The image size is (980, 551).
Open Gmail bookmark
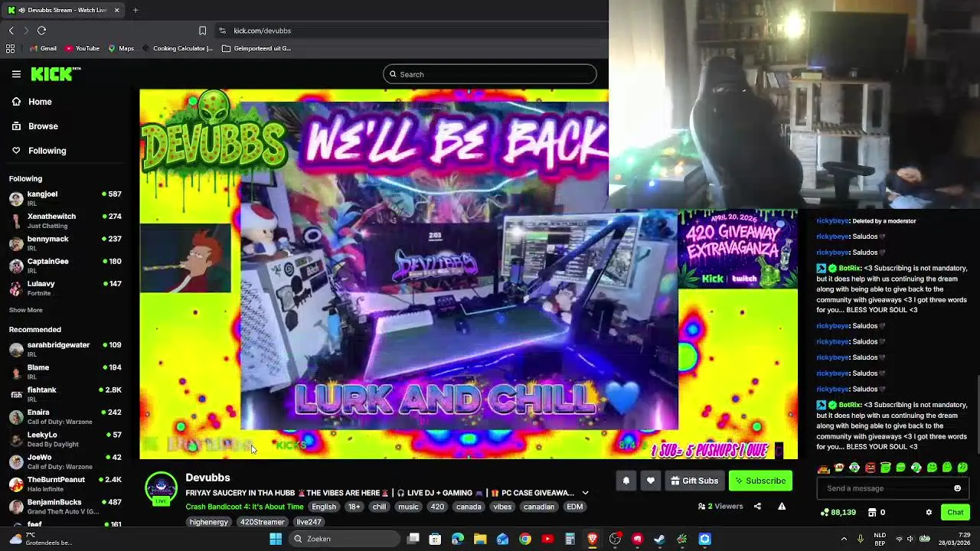click(43, 48)
